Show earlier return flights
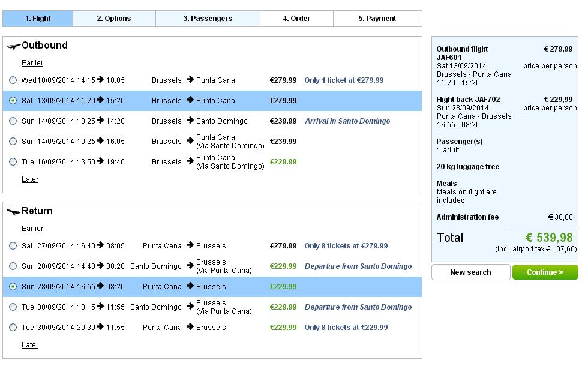The height and width of the screenshot is (366, 588). pos(32,229)
